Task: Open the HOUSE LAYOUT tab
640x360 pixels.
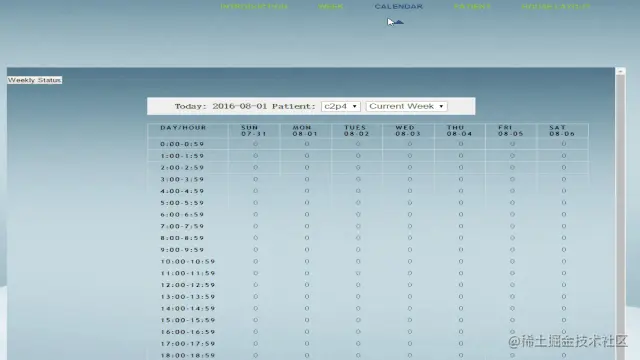Action: [556, 7]
